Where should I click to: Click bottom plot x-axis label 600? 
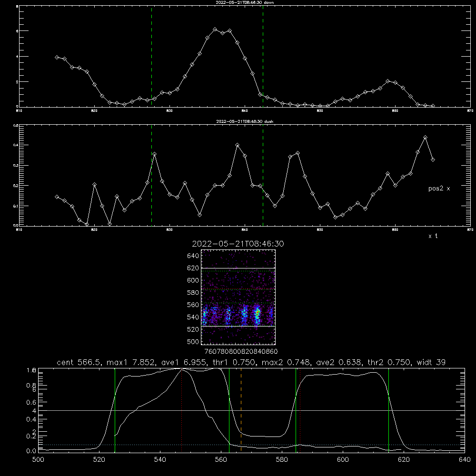(x=343, y=460)
